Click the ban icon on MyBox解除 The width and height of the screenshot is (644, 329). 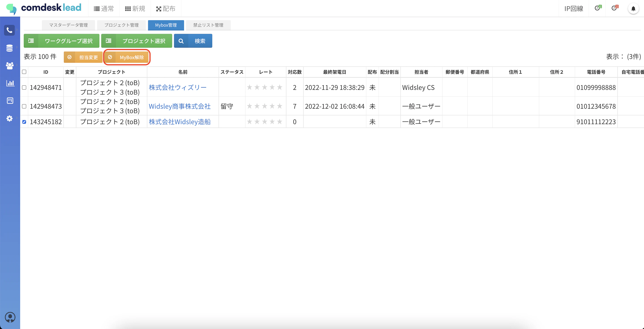[x=110, y=57]
